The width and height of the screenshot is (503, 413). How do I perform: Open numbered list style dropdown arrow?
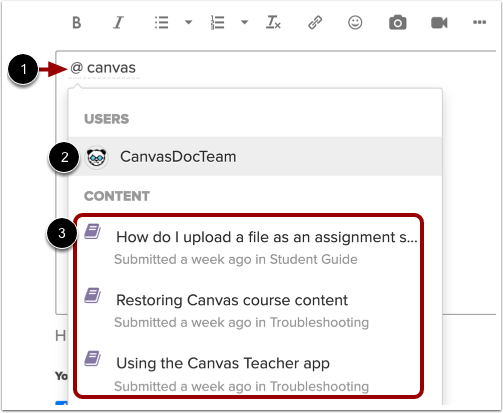[244, 22]
